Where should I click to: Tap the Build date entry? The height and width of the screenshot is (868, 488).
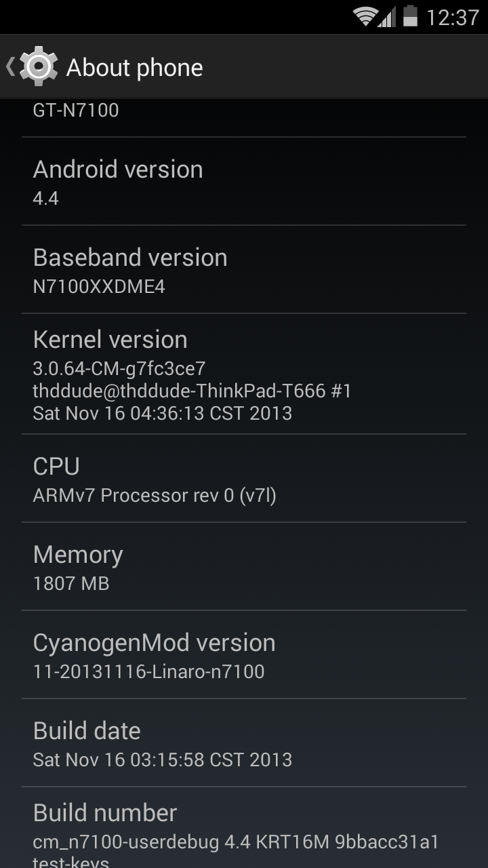pyautogui.click(x=244, y=743)
